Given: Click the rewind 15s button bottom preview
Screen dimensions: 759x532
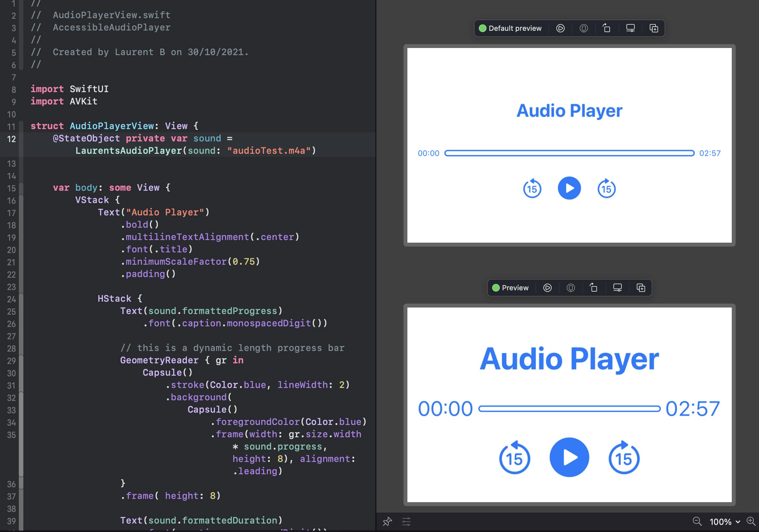Looking at the screenshot, I should (514, 458).
